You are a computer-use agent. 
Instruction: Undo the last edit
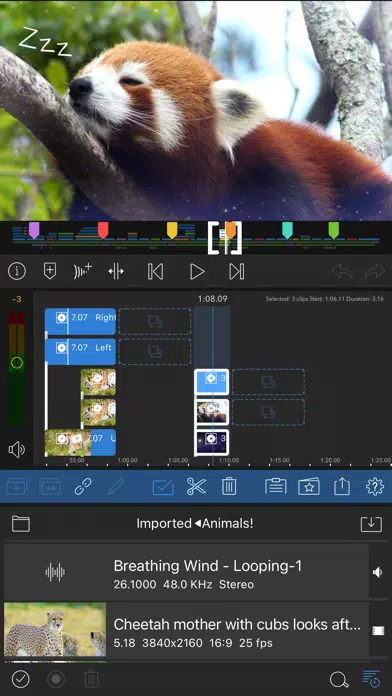pyautogui.click(x=342, y=271)
